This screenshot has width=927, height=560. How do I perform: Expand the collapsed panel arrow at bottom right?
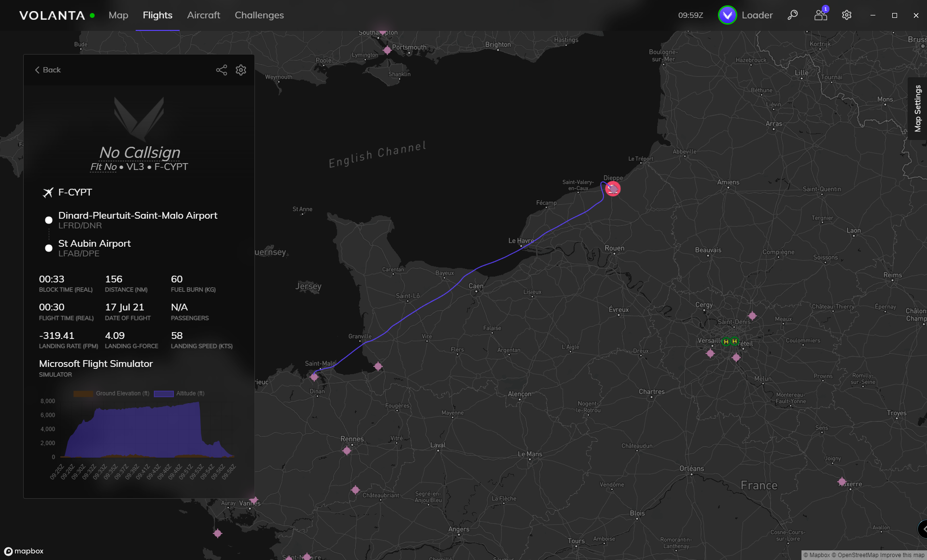click(923, 529)
